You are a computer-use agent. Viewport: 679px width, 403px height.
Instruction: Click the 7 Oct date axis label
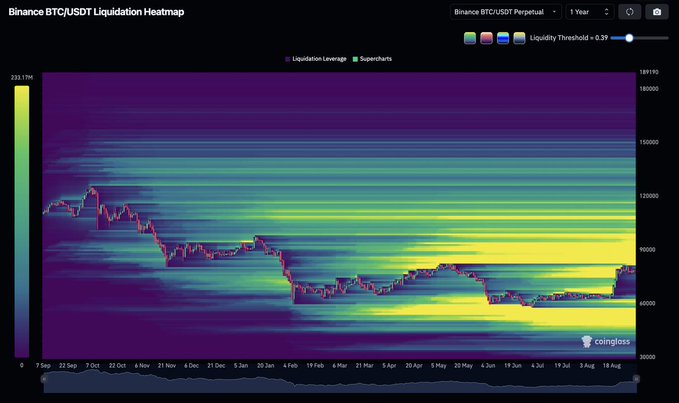click(93, 365)
